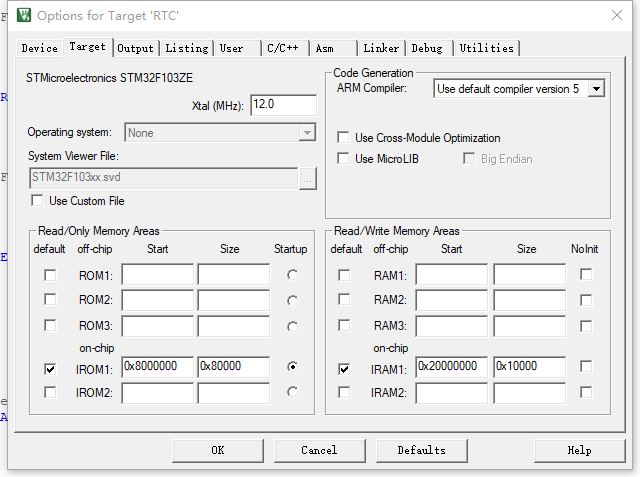The height and width of the screenshot is (477, 640).
Task: Enable Use Custom File checkbox
Action: click(38, 201)
